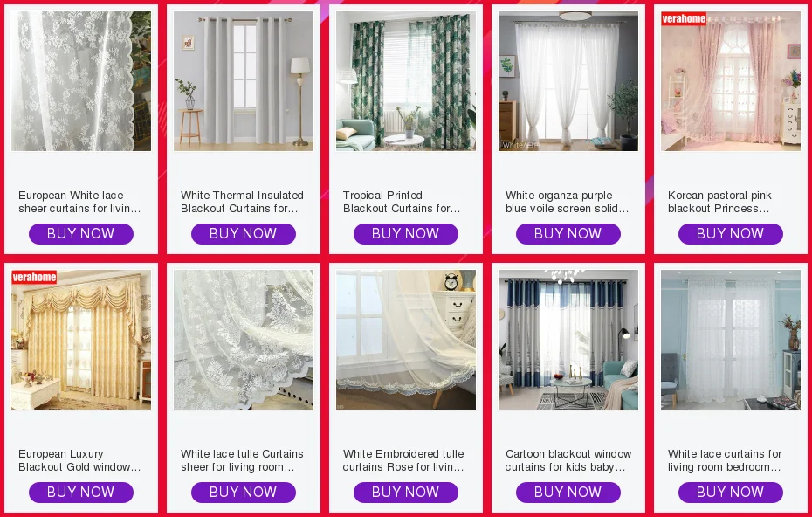View the Cartoon blackout kids curtains image

[x=568, y=340]
